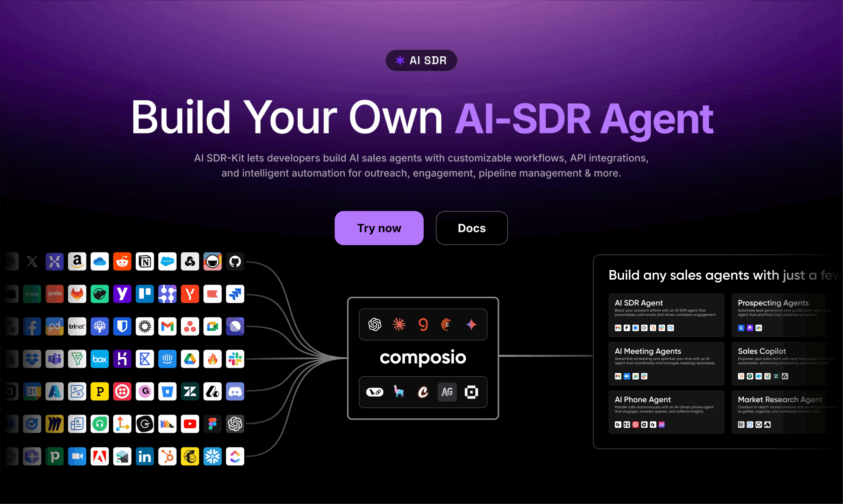
Task: Select the Trello icon
Action: pyautogui.click(x=145, y=294)
